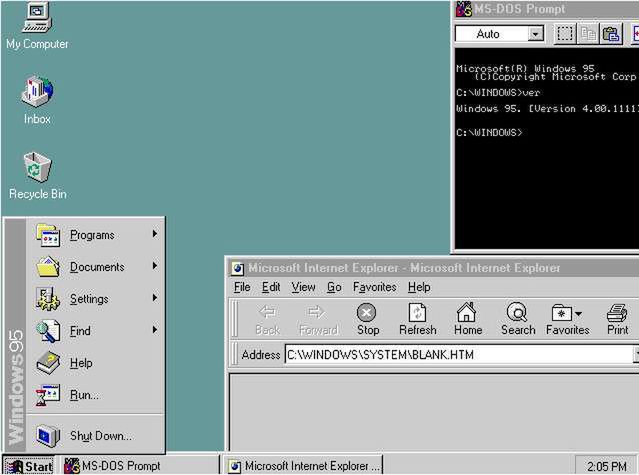Click the Shut Down monitor icon in Start menu
Viewport: 639px width, 475px height.
coord(48,435)
